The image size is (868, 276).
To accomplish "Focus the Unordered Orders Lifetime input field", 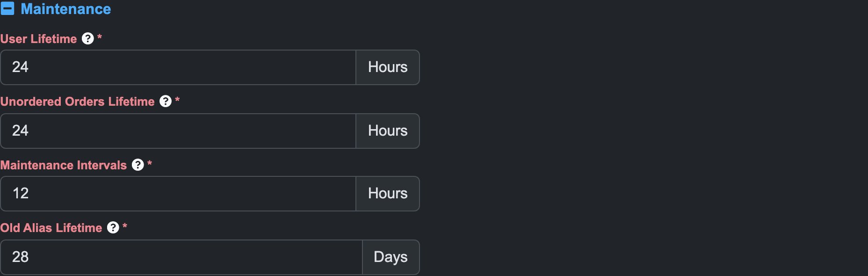I will 178,131.
